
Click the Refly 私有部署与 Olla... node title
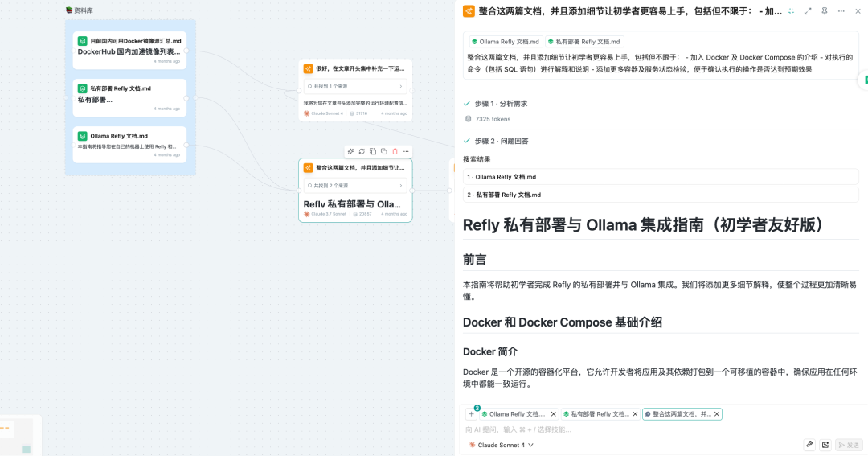click(352, 204)
